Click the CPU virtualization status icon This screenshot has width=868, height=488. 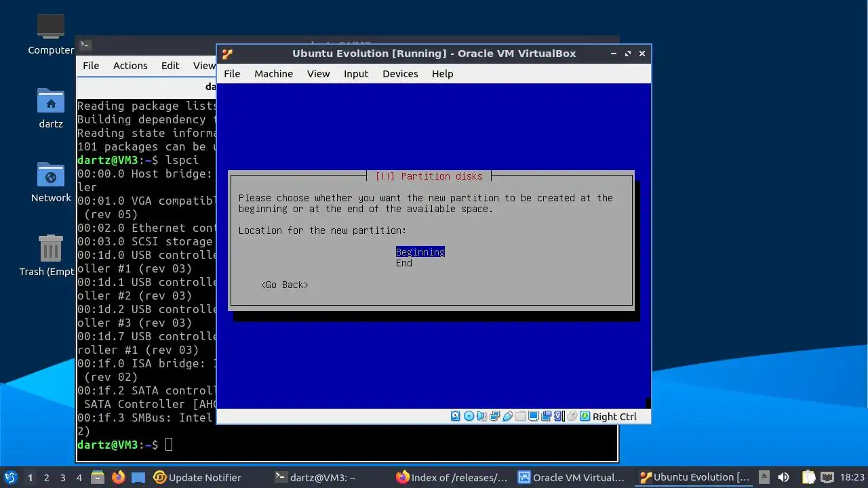point(559,416)
